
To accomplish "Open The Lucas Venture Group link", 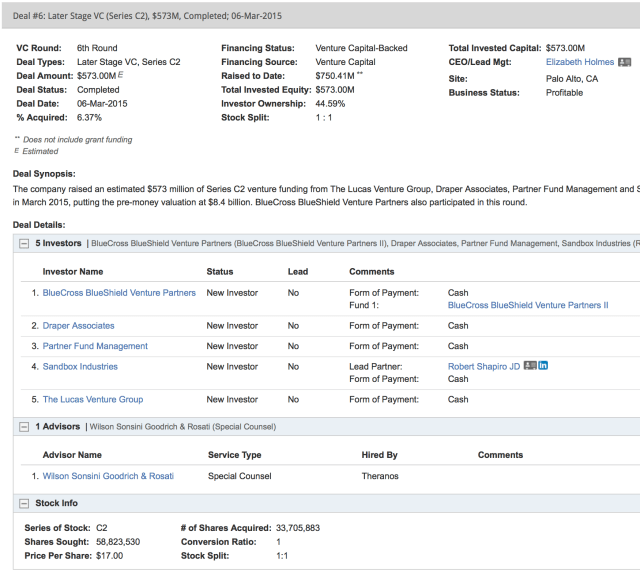I will pyautogui.click(x=93, y=400).
